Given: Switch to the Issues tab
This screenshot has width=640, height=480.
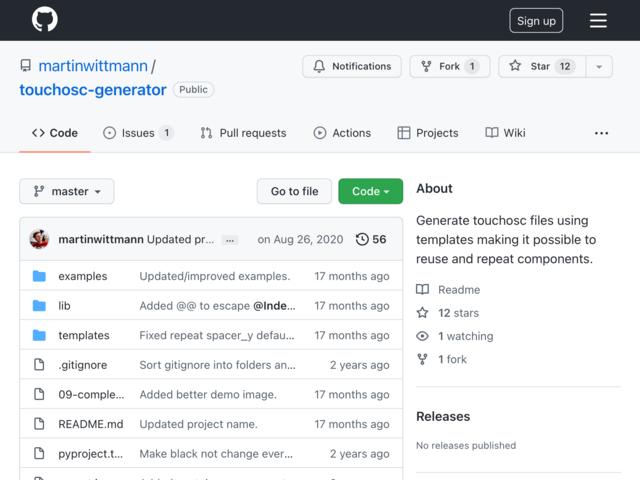Looking at the screenshot, I should coord(138,133).
